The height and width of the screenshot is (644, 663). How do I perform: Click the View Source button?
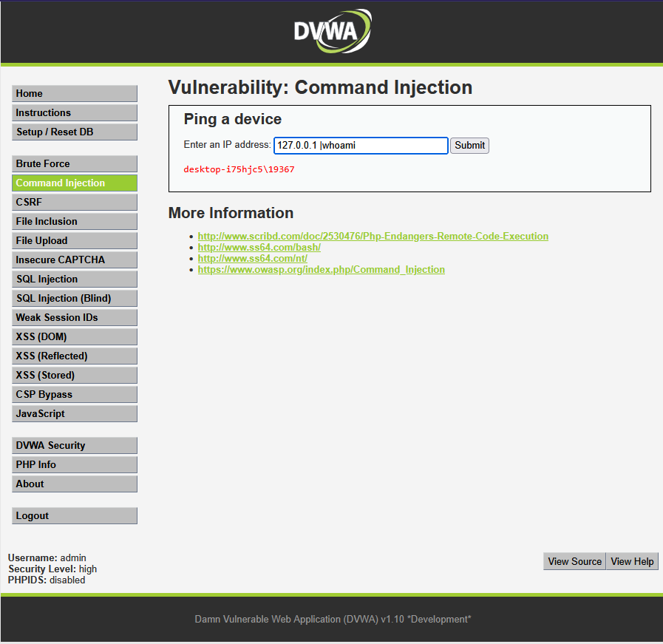574,561
